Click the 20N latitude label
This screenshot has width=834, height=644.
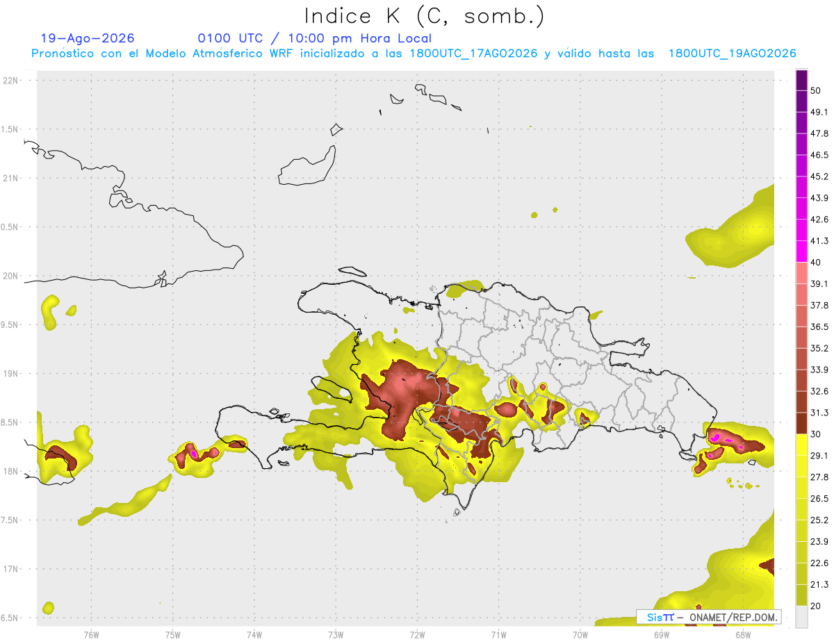10,276
